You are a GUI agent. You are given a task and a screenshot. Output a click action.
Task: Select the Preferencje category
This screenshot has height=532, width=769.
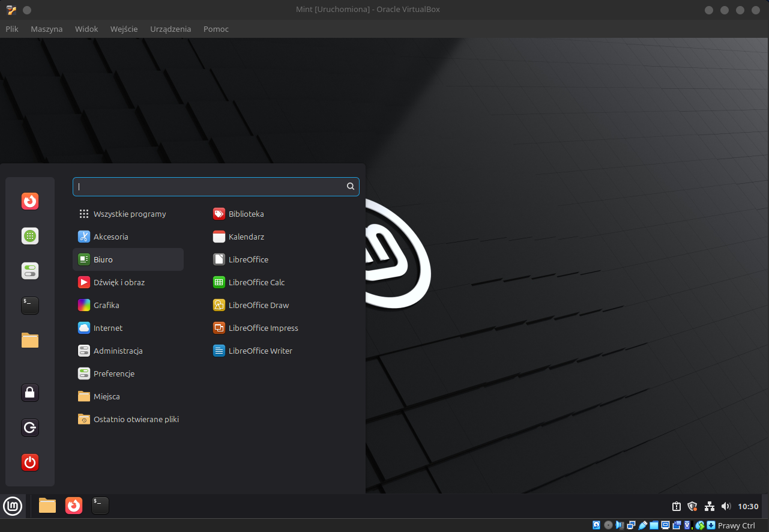pos(128,373)
